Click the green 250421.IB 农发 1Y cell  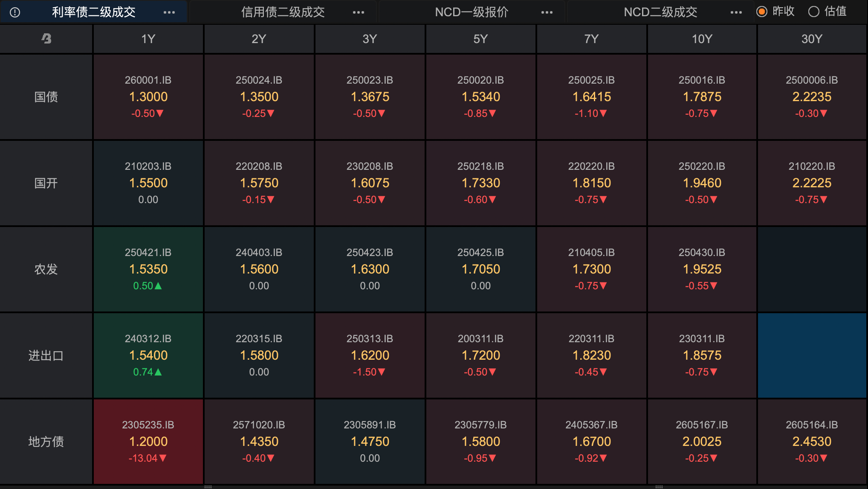point(148,269)
